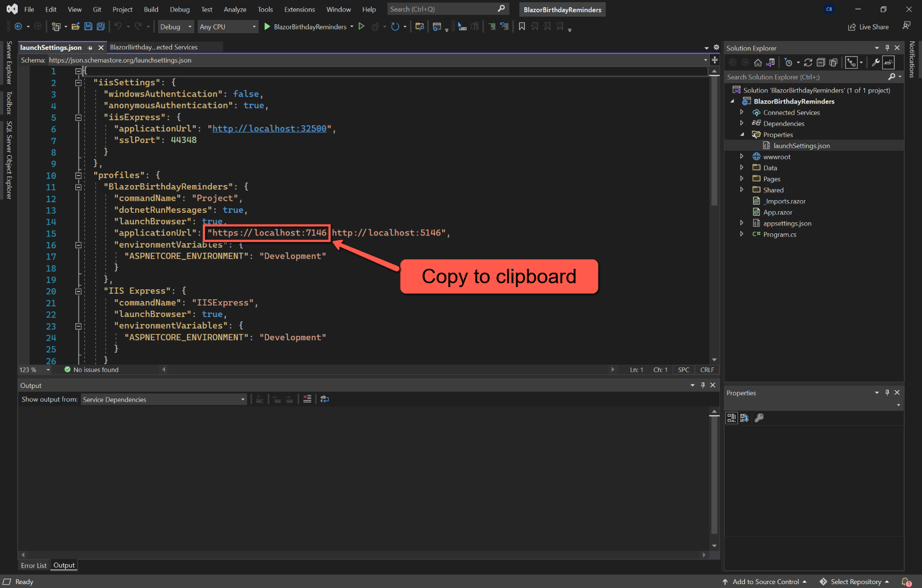Toggle pin on launchSettings.json tab
Viewport: 922px width, 588px height.
[90, 48]
